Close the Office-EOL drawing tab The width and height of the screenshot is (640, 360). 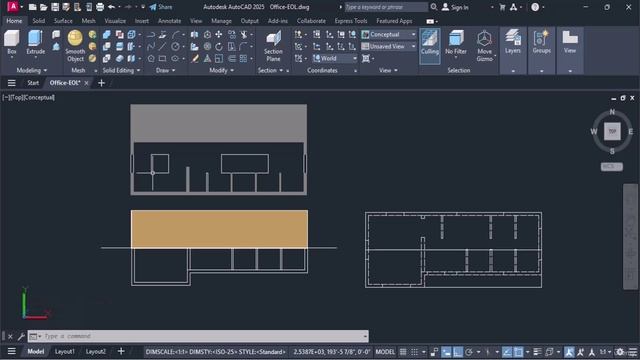point(86,83)
